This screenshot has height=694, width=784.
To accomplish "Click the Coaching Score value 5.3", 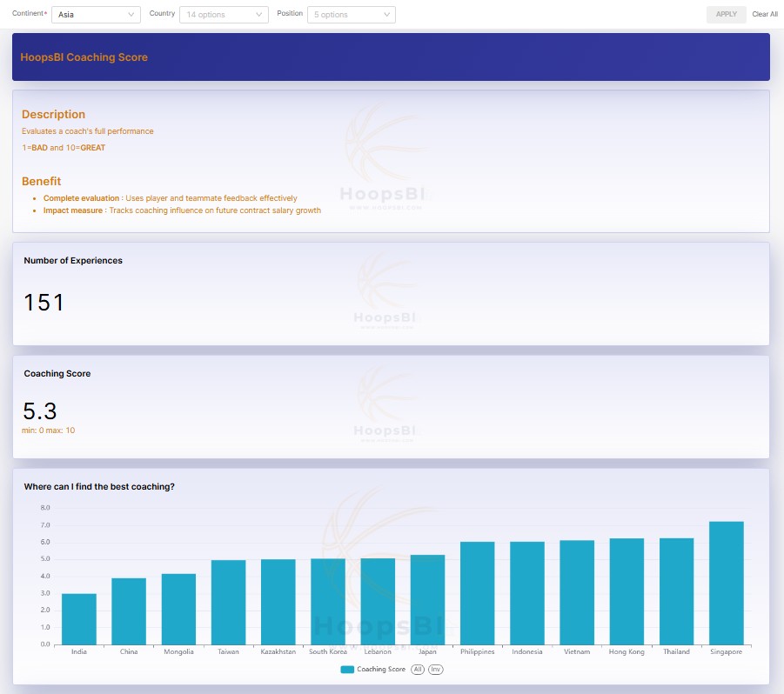I will [40, 411].
